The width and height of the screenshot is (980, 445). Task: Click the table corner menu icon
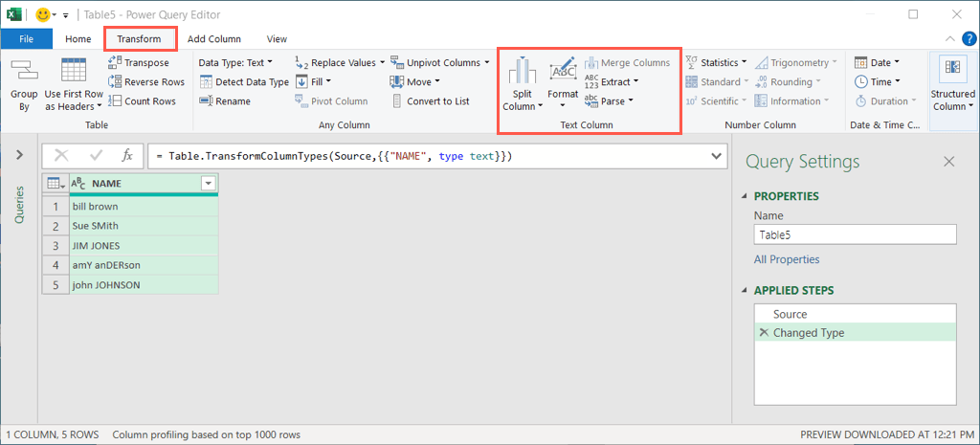pos(56,184)
